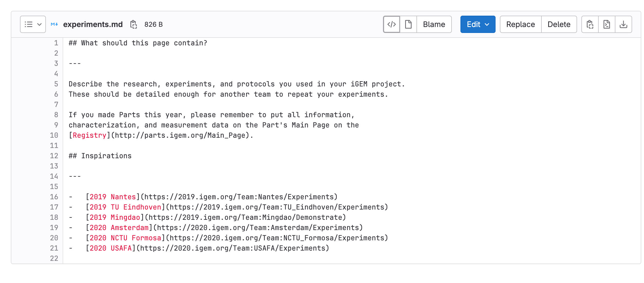Open the Blame view

coord(434,24)
